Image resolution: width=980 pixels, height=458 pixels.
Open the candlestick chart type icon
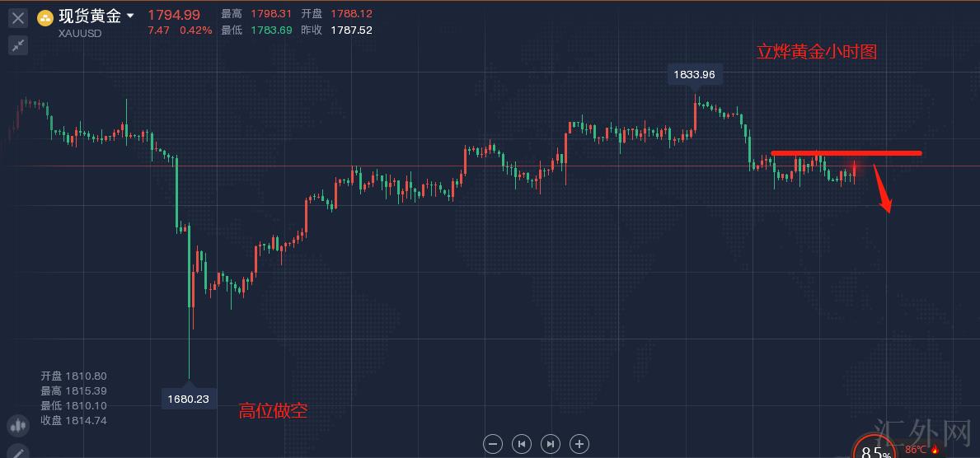pos(18,426)
